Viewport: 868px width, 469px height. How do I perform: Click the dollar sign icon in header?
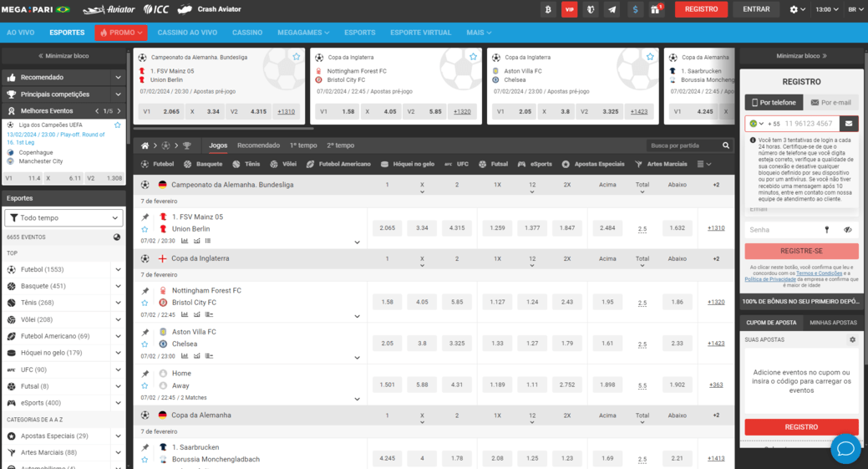[x=635, y=9]
